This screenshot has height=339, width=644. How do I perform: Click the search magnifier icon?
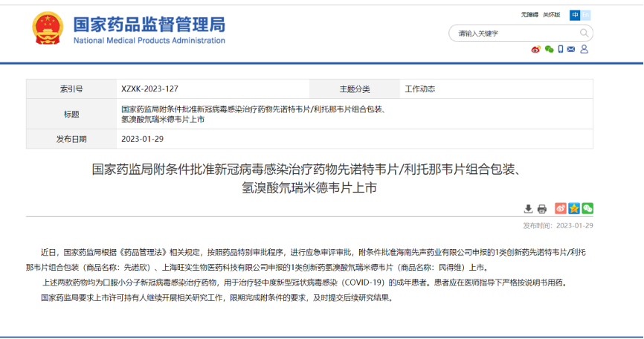tap(584, 33)
